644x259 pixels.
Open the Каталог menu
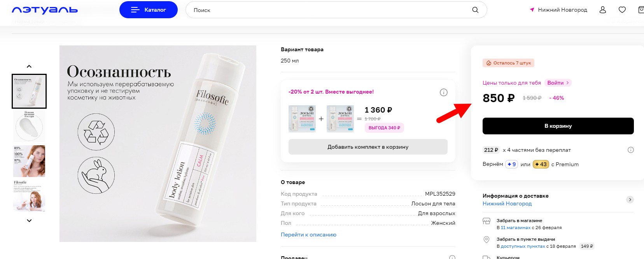(x=149, y=10)
